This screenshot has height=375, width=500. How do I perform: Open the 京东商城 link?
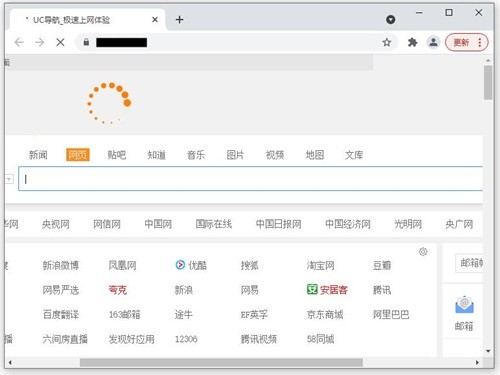coord(325,314)
